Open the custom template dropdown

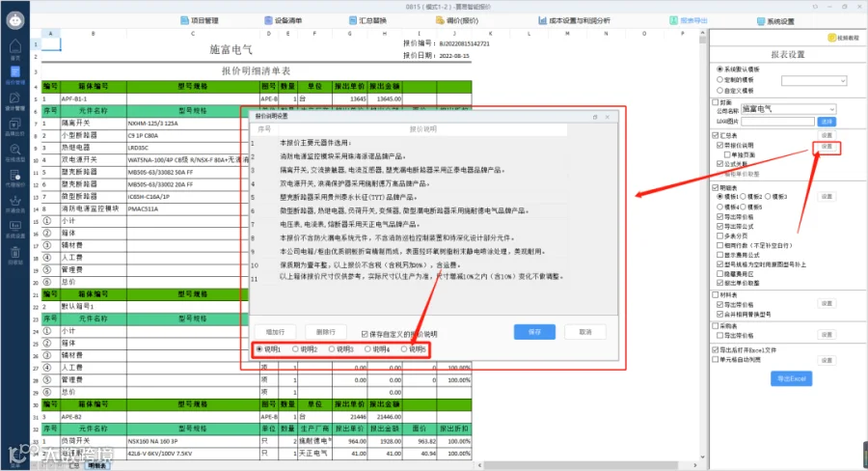click(x=814, y=81)
